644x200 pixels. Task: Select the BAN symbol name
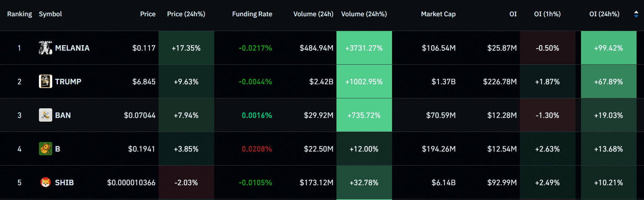tap(63, 115)
